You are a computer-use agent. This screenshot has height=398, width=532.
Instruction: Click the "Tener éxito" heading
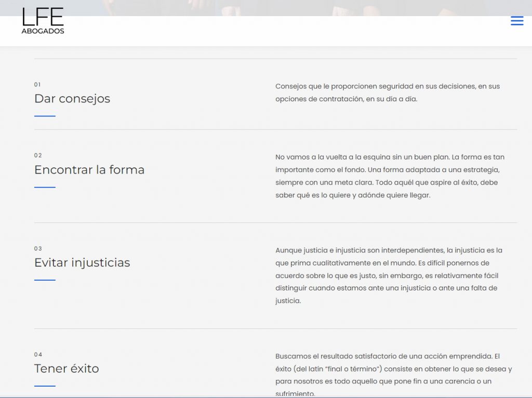[x=66, y=369]
